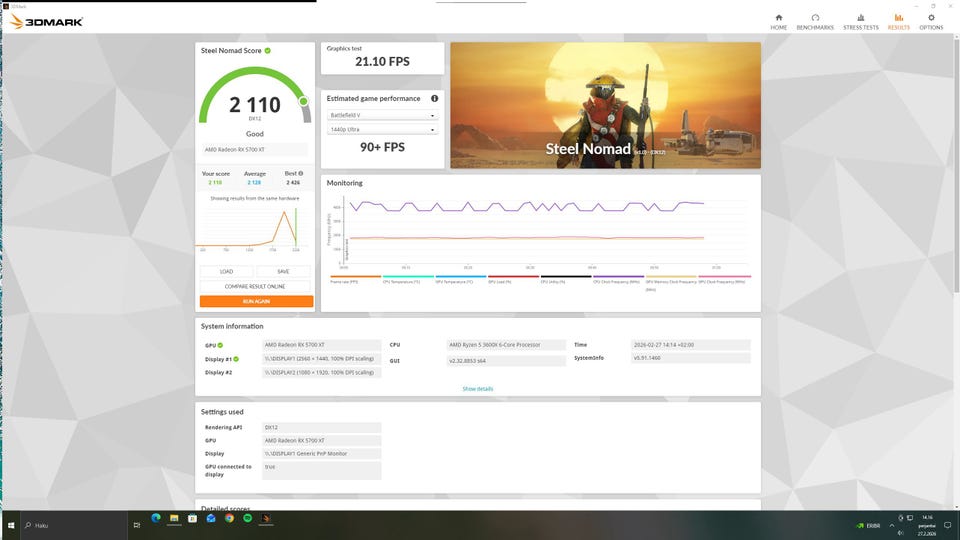This screenshot has width=960, height=540.
Task: Click the Estimated game performance info icon
Action: [434, 99]
